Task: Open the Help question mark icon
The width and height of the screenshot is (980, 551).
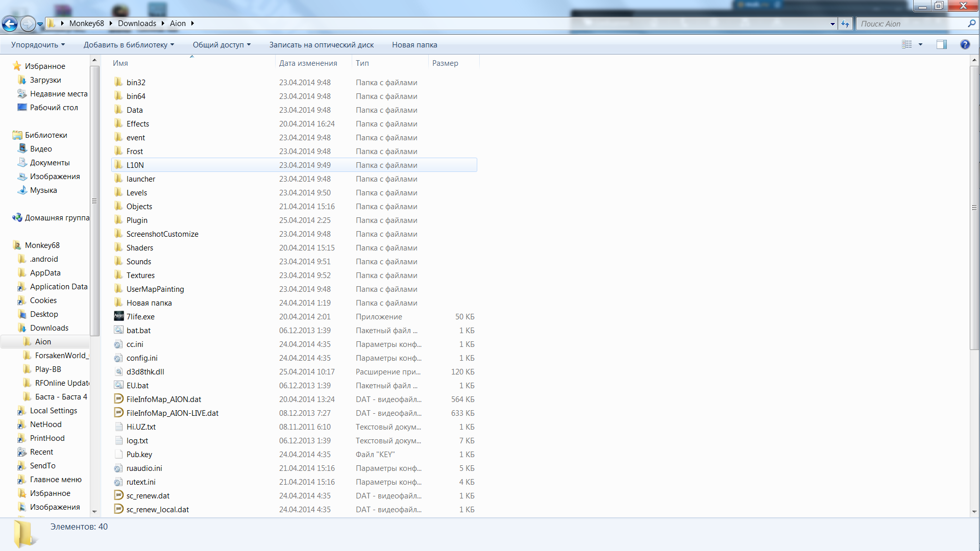Action: 965,45
